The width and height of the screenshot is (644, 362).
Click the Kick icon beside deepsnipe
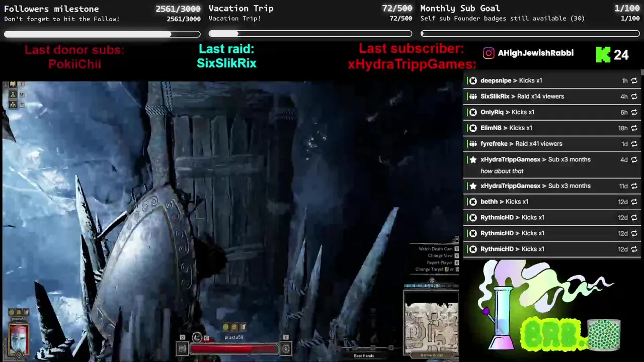pyautogui.click(x=472, y=80)
